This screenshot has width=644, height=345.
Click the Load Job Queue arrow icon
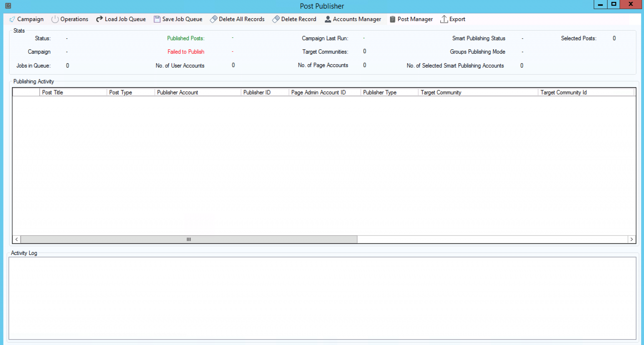[99, 19]
